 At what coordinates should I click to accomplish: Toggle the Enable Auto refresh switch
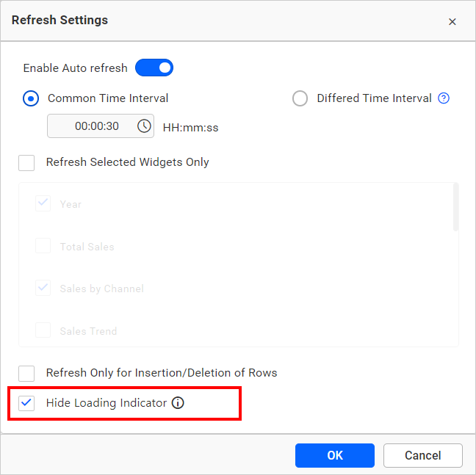click(x=154, y=68)
